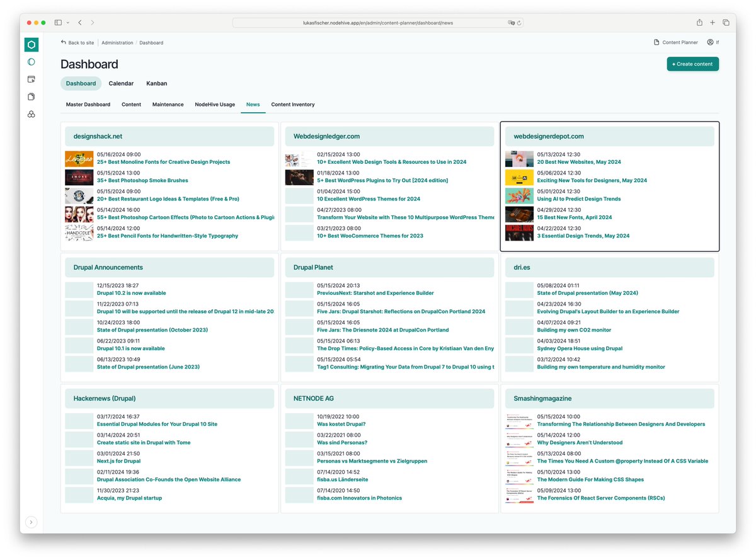Open 20 Best New Websites, May 2024
Viewport: 756px width, 560px height.
click(x=579, y=162)
